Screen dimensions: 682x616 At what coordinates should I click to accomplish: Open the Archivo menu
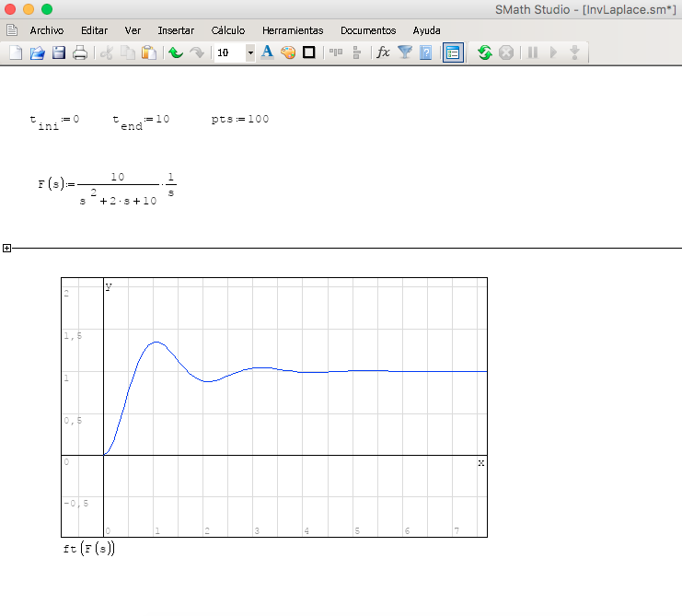click(x=46, y=30)
